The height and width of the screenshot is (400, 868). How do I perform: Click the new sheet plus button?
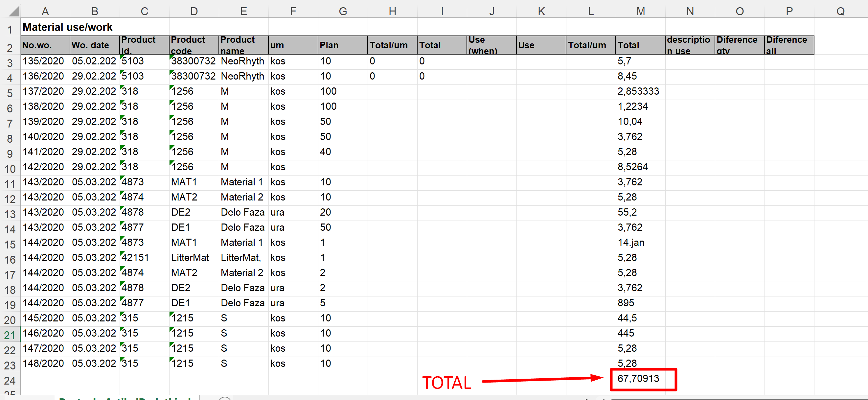(225, 399)
